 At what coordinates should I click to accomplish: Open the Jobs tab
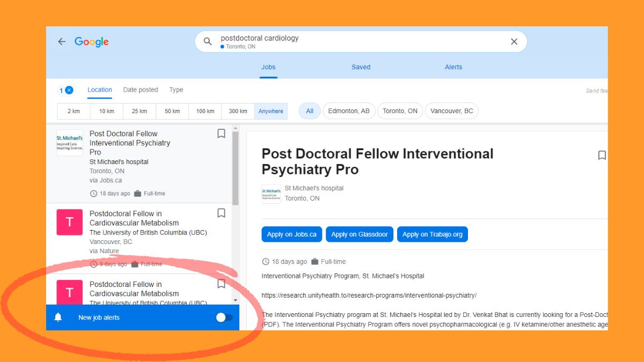tap(268, 67)
